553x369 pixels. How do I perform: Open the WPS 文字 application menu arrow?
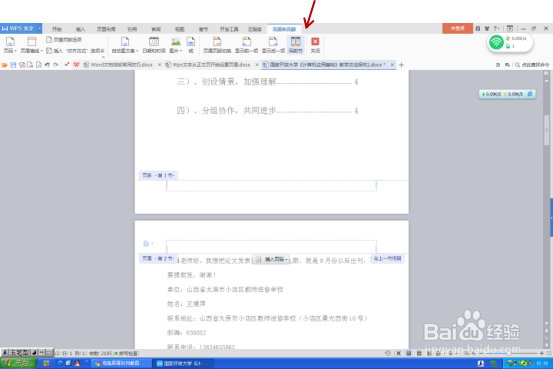(x=40, y=29)
